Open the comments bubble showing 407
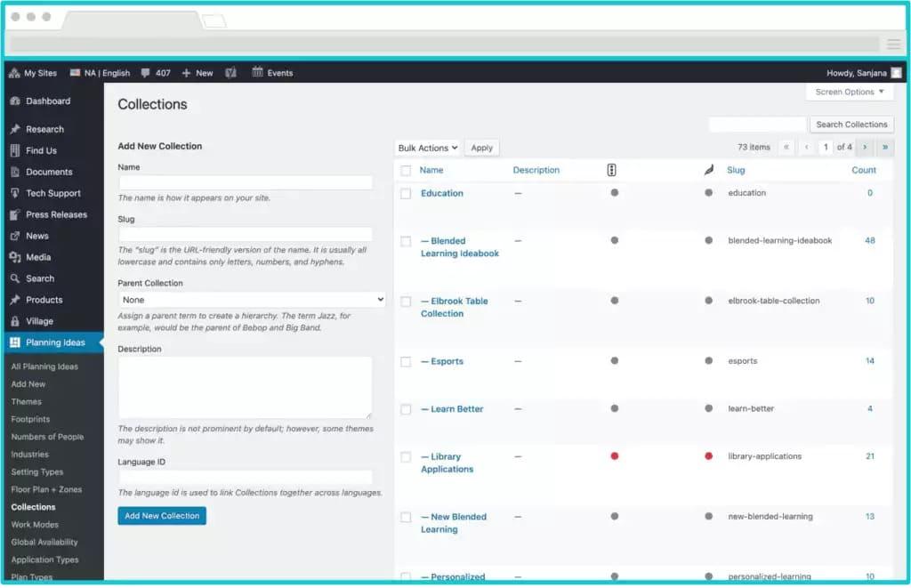 [x=145, y=73]
